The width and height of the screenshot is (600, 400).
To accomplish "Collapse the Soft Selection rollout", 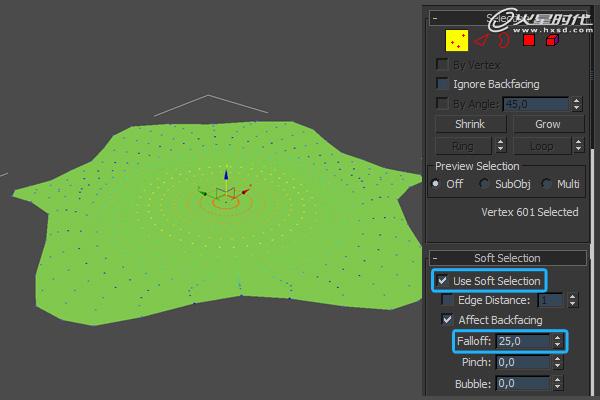I will click(507, 258).
